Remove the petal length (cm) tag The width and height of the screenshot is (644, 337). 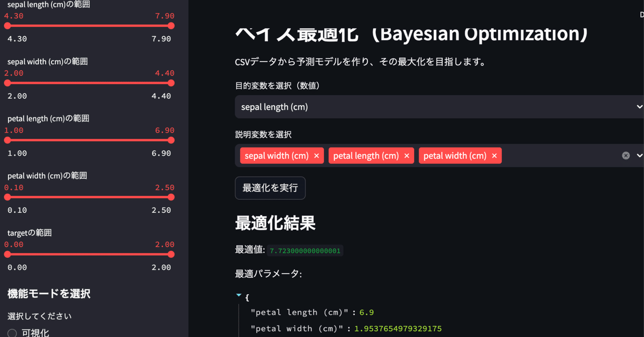tap(406, 156)
